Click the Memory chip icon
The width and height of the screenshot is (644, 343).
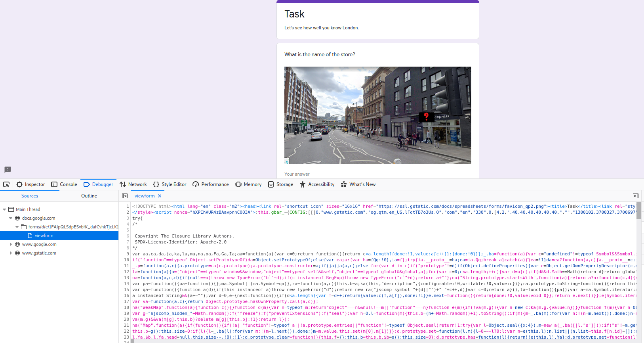pos(238,184)
